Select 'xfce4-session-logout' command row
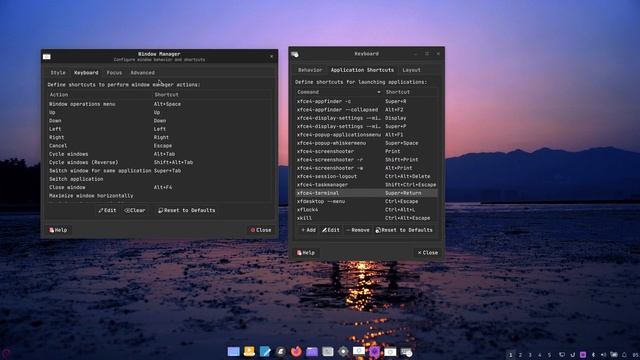Screen dimensions: 640x360 tap(367, 176)
